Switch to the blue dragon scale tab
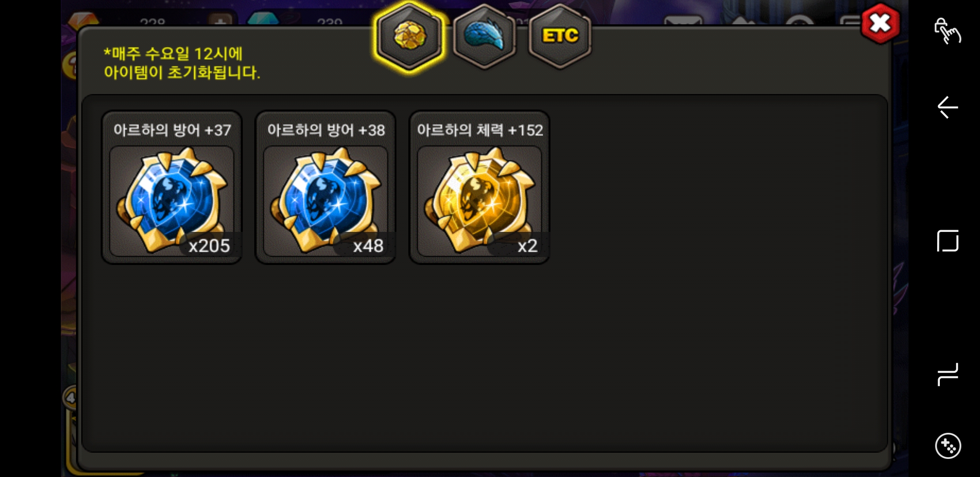The image size is (980, 477). tap(484, 36)
